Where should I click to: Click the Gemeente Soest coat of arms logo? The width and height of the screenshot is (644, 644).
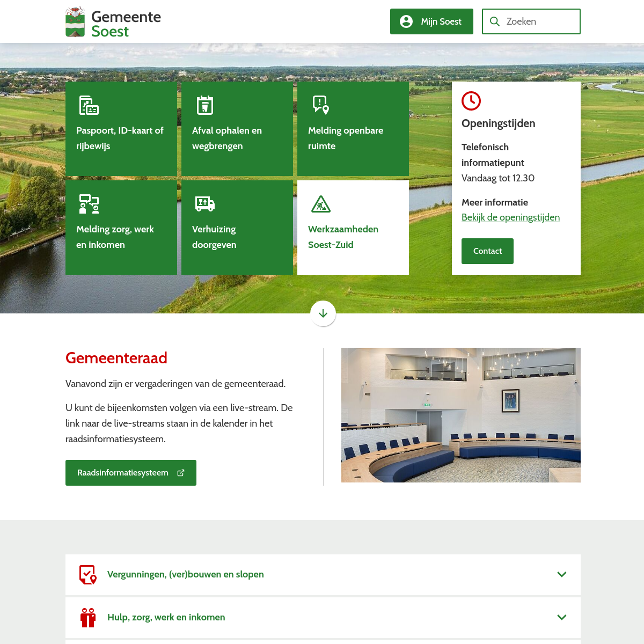tap(75, 21)
